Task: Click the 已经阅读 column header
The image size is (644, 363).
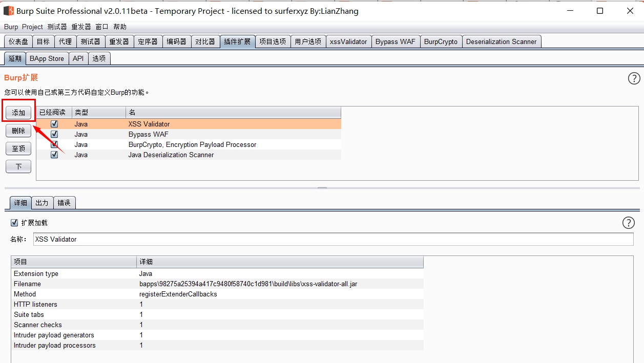Action: 54,112
